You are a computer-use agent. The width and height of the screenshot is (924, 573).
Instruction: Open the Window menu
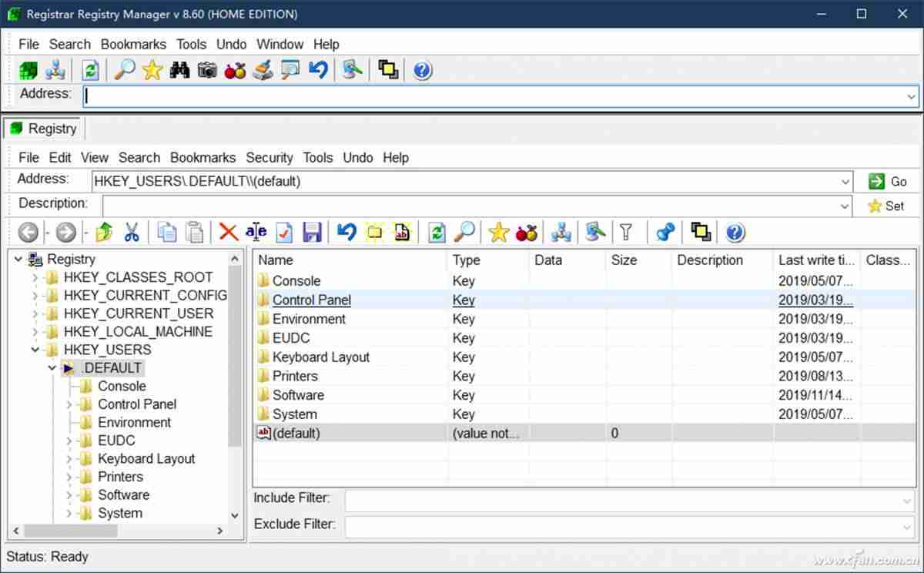(280, 44)
